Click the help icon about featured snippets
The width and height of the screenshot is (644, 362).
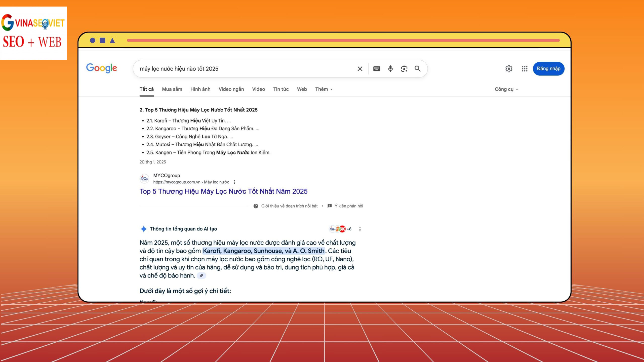point(256,206)
